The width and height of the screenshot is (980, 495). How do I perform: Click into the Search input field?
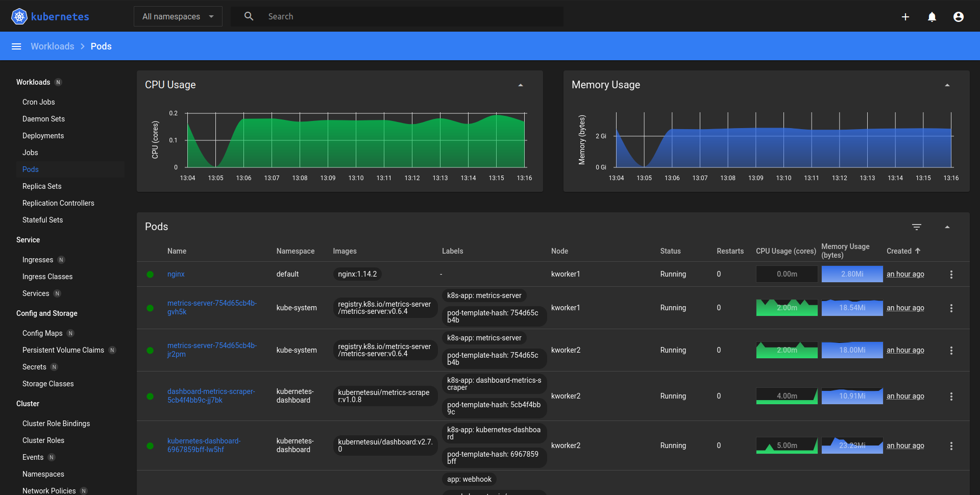(408, 16)
